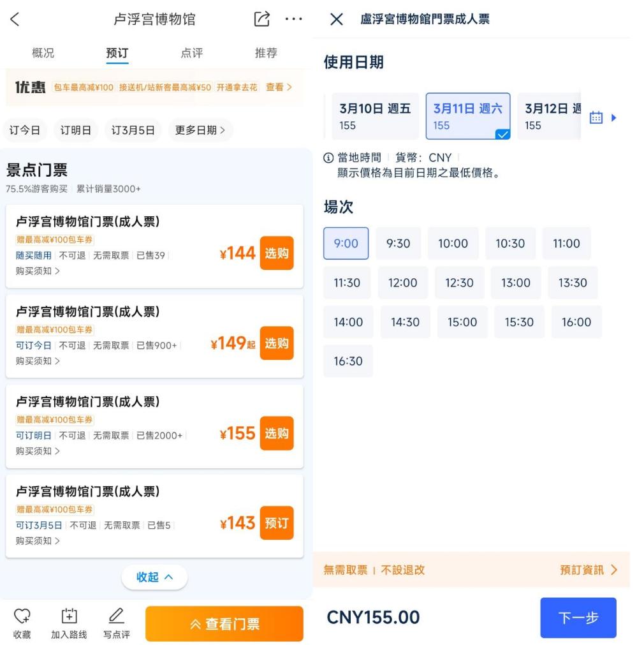Select the 16:30 session time
Image resolution: width=644 pixels, height=645 pixels.
coord(348,360)
